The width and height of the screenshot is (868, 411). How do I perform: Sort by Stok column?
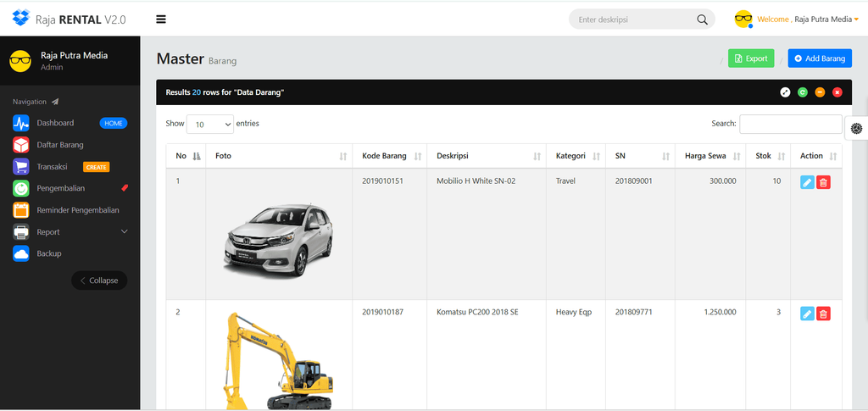click(x=768, y=157)
